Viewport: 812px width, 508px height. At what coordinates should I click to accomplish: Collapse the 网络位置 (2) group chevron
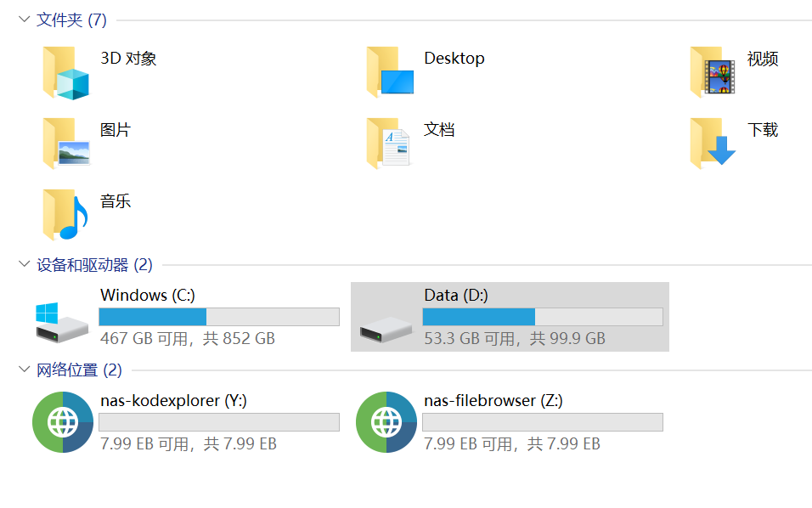(24, 370)
